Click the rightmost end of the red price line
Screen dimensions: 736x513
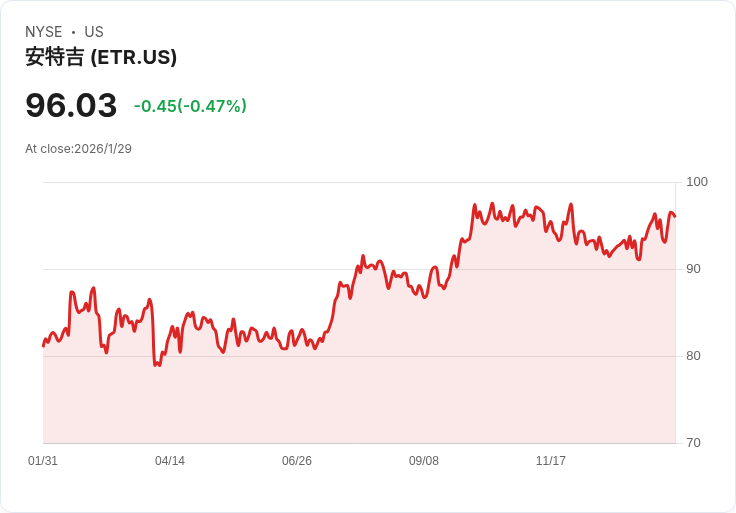click(675, 216)
